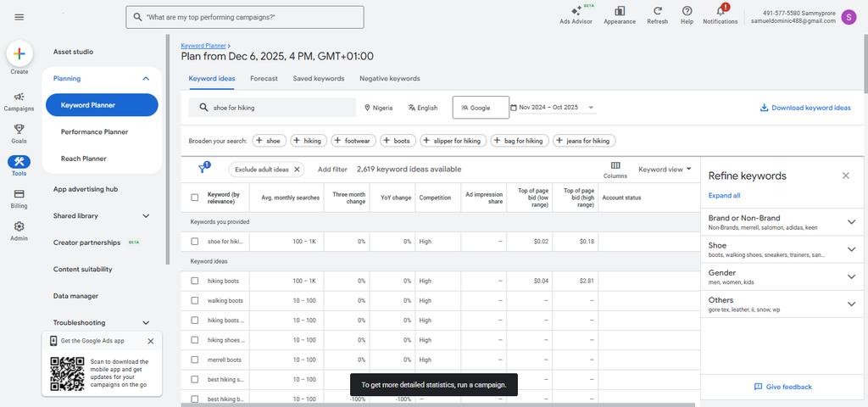Open Notifications bell
Viewport: 868px width, 407px height.
coord(721,11)
